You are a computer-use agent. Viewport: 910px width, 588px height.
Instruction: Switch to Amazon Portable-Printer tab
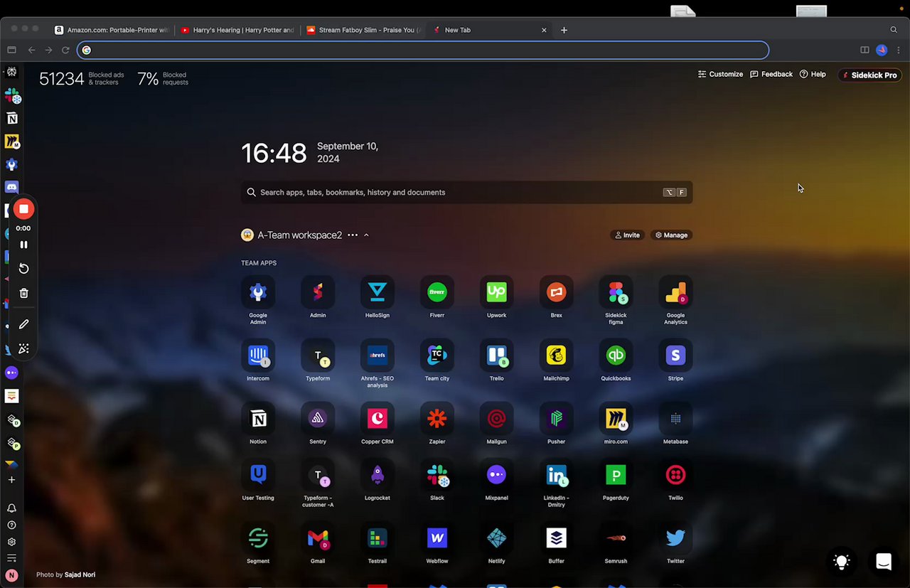[x=112, y=30]
